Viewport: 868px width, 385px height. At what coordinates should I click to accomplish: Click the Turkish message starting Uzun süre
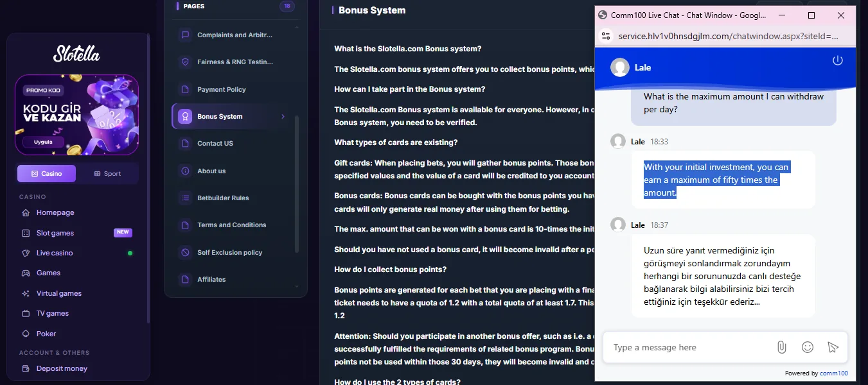click(x=723, y=276)
